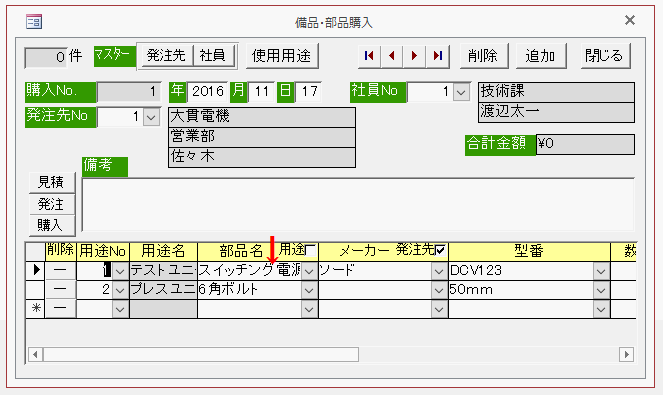663x395 pixels.
Task: Delete row with 用途No 2 using minus button
Action: coord(60,289)
